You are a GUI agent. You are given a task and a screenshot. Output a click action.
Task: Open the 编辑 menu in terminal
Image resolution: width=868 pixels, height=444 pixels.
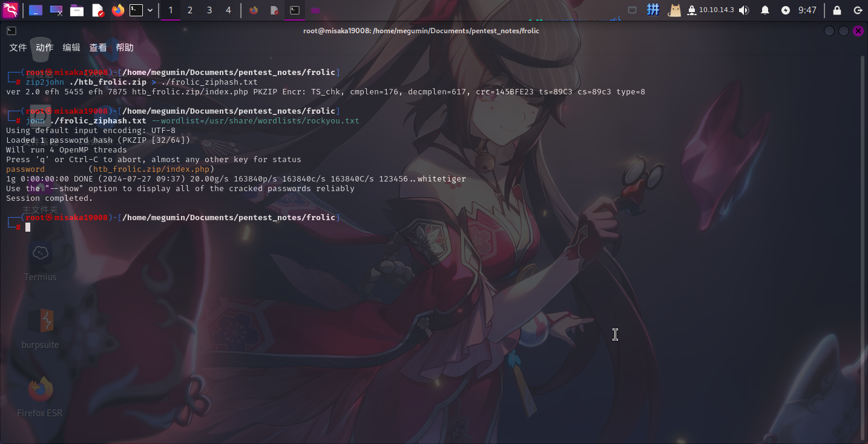pyautogui.click(x=71, y=48)
